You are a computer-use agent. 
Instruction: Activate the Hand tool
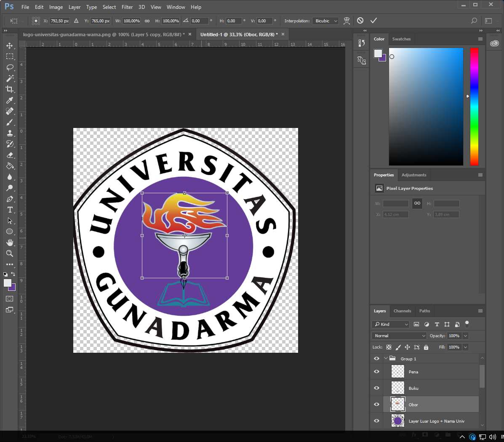click(10, 242)
